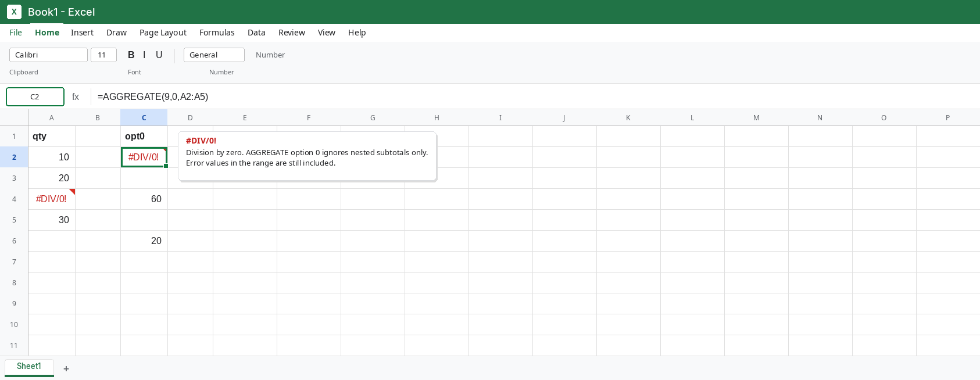Open the Insert tab

(x=82, y=33)
